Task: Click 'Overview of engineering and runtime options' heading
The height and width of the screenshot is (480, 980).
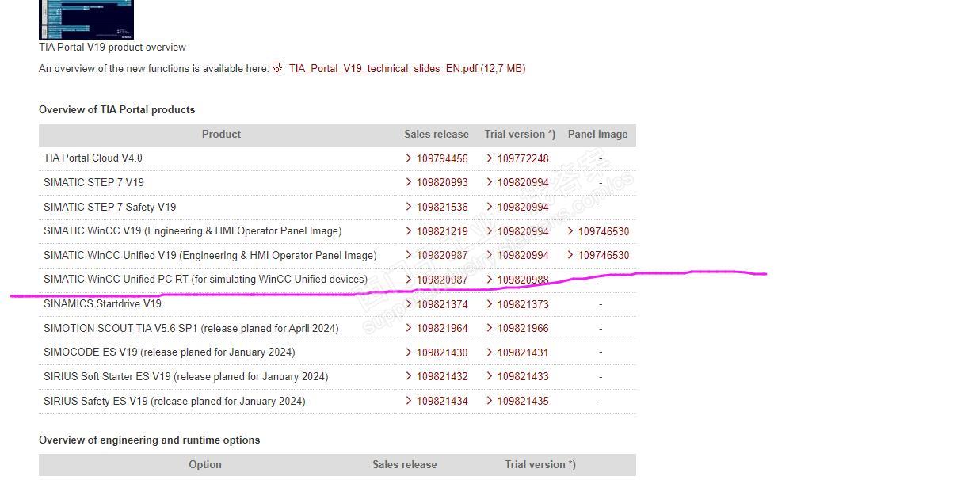Action: click(149, 440)
